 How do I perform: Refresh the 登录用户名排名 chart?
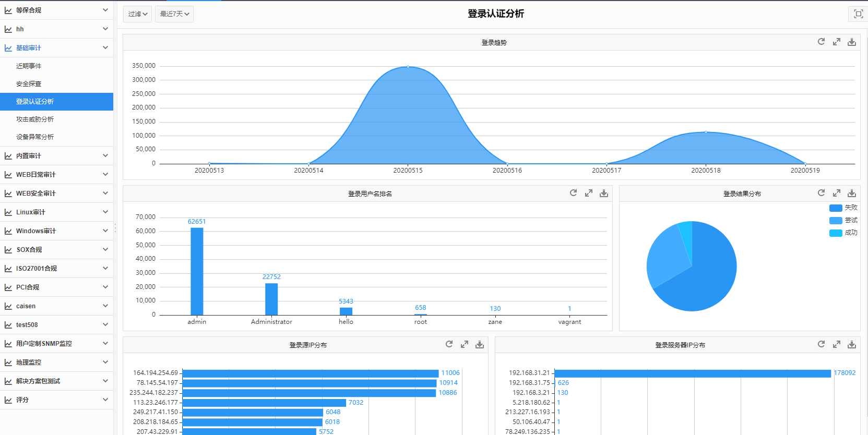[573, 193]
